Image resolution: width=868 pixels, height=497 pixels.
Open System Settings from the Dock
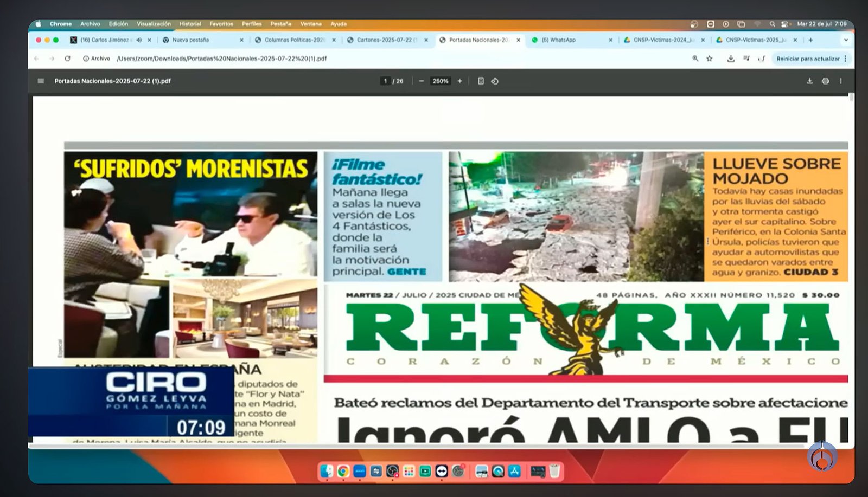point(458,472)
